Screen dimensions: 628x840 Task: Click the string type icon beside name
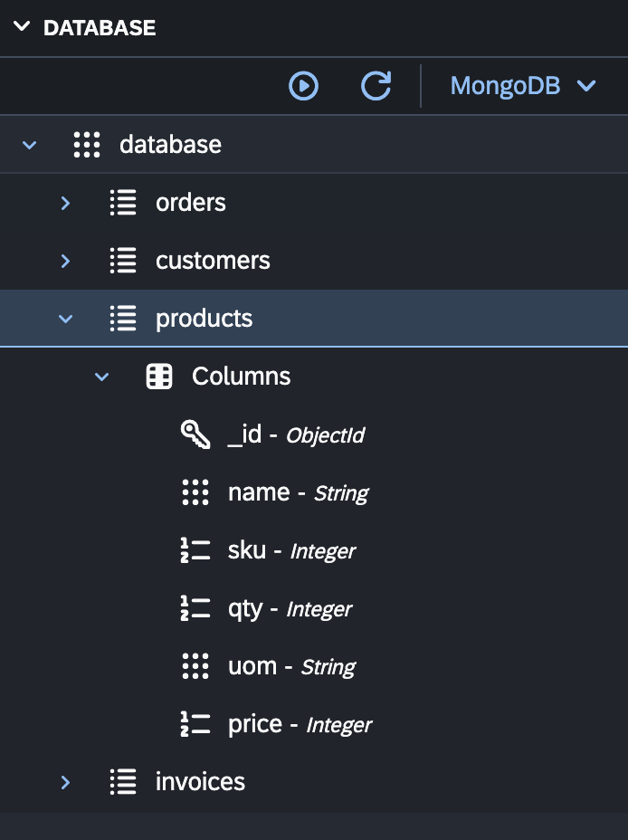click(x=195, y=492)
